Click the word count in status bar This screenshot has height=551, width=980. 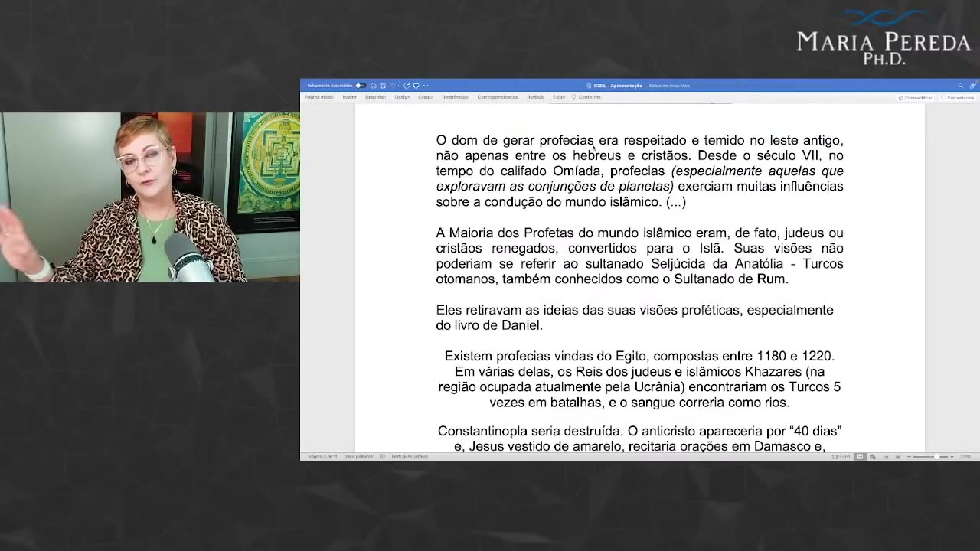tap(359, 456)
